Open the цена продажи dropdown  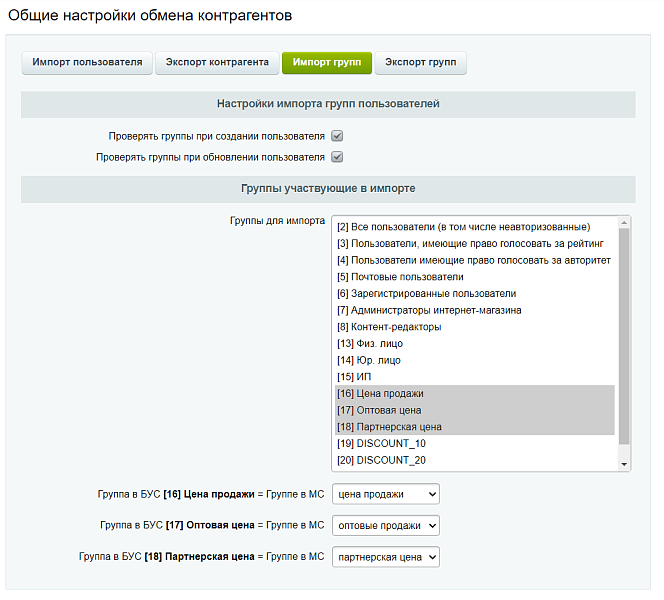click(x=385, y=494)
